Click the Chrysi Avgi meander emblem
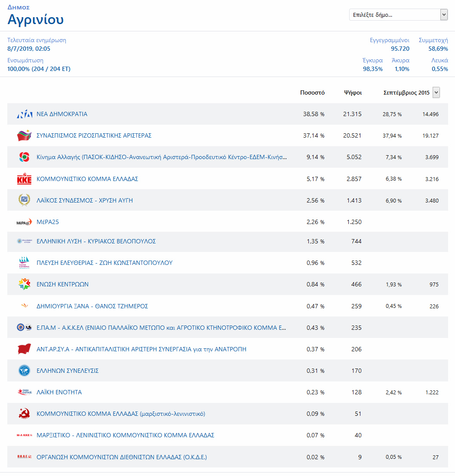455x476 pixels. pos(24,200)
